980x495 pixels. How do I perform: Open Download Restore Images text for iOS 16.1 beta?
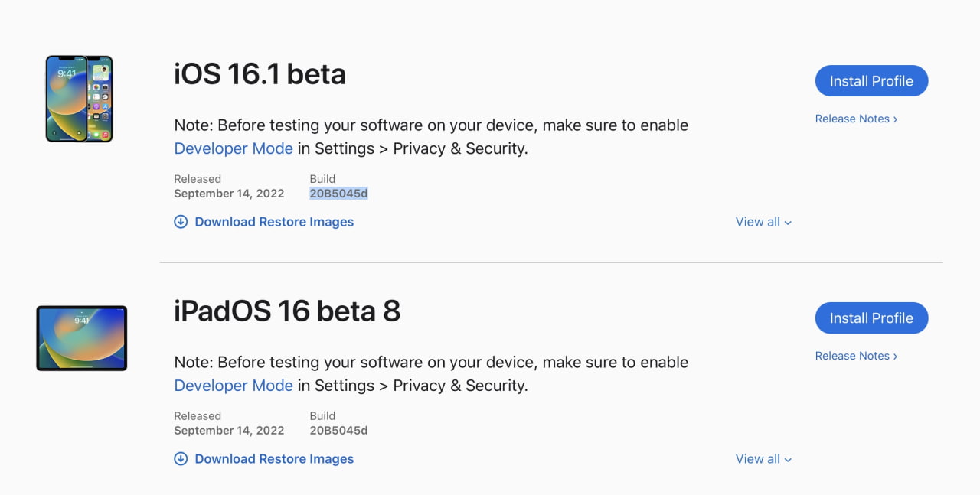(274, 222)
